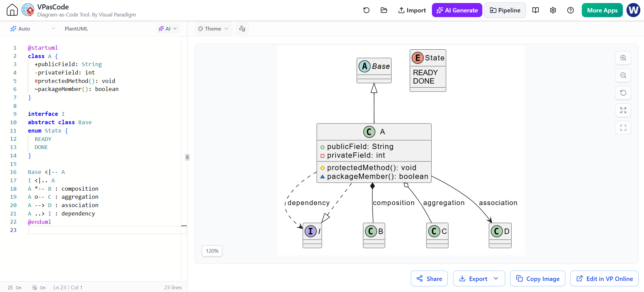Select interface I node in diagram
644x292 pixels.
pyautogui.click(x=312, y=235)
